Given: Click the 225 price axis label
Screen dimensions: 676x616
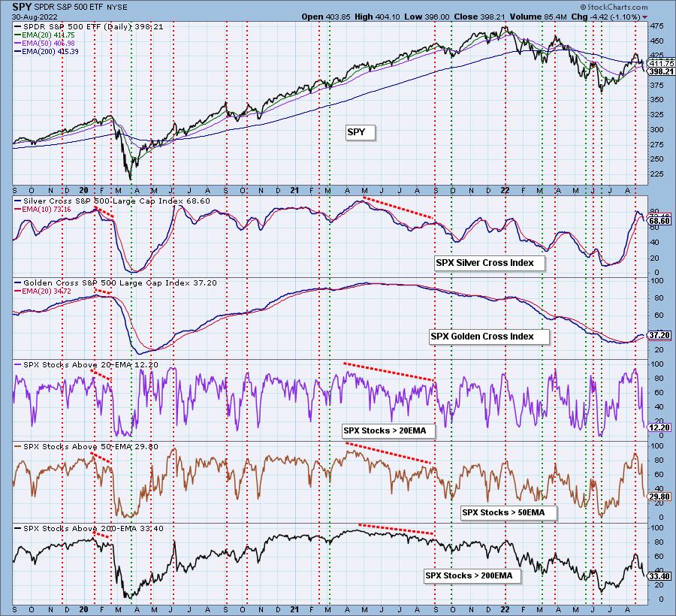Looking at the screenshot, I should coord(656,174).
